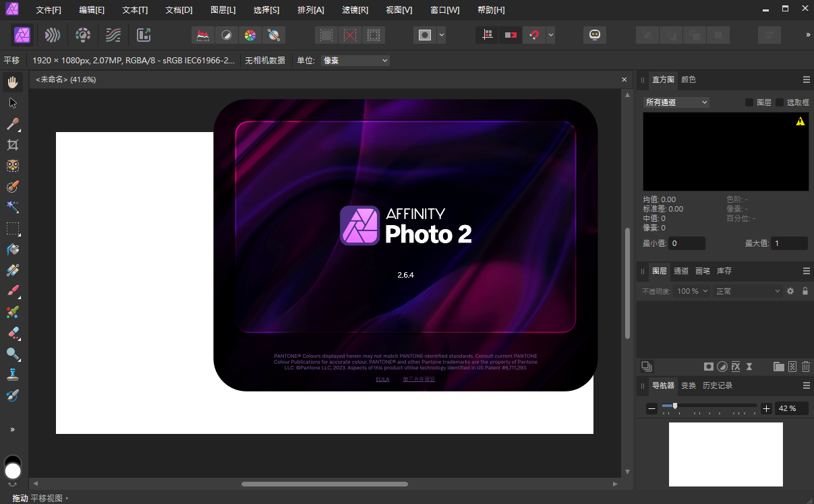Click the Select All toolbar icon
814x504 pixels.
326,35
